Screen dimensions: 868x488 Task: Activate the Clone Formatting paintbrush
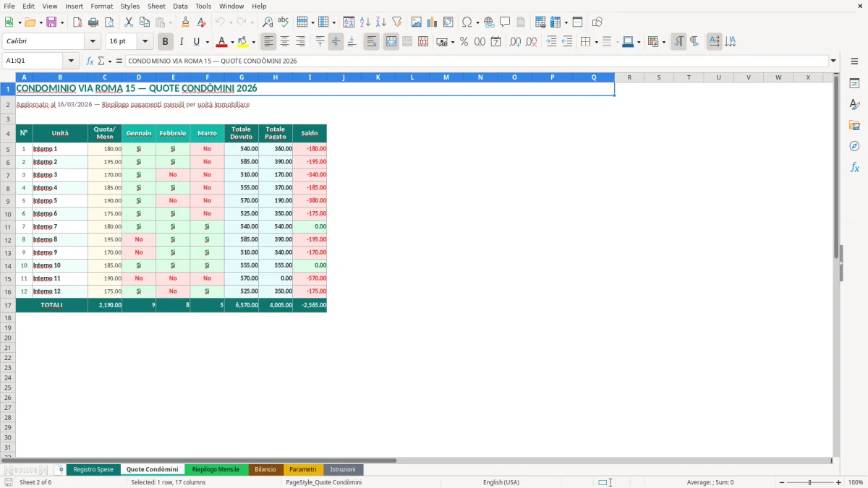186,22
